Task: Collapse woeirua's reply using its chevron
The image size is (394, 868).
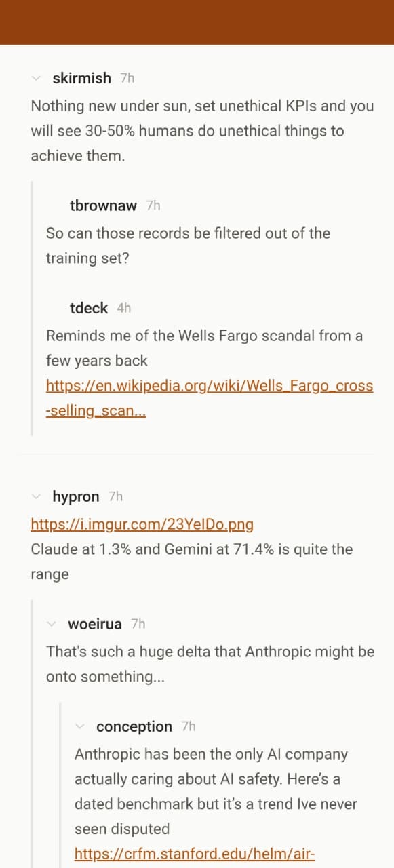Action: [x=52, y=624]
